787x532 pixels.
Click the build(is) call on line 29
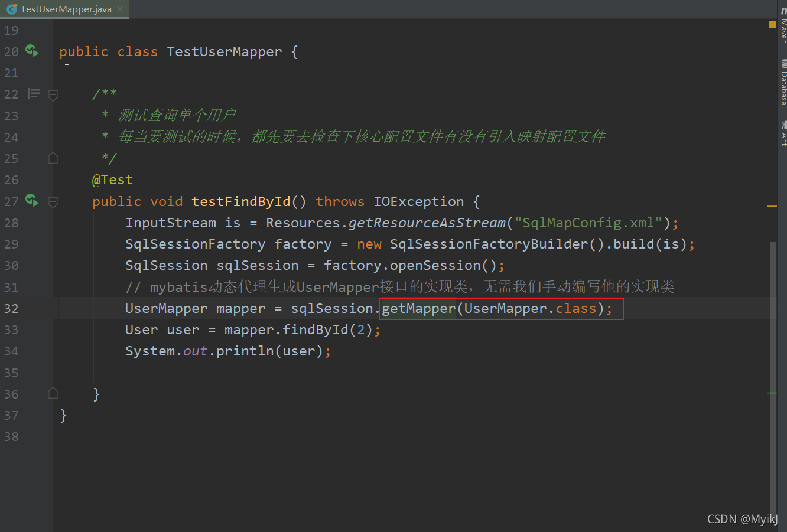(x=650, y=244)
